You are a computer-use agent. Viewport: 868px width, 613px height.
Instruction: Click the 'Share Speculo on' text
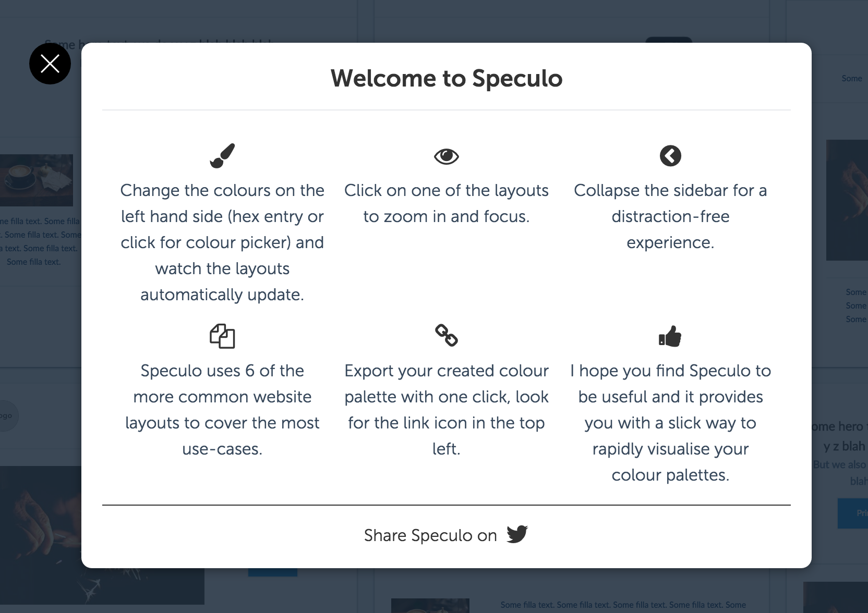pyautogui.click(x=431, y=535)
